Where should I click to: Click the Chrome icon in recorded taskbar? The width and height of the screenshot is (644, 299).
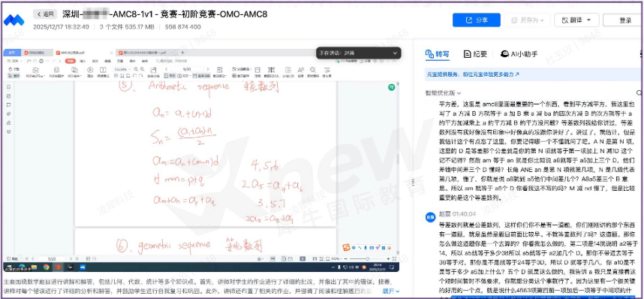click(x=47, y=267)
